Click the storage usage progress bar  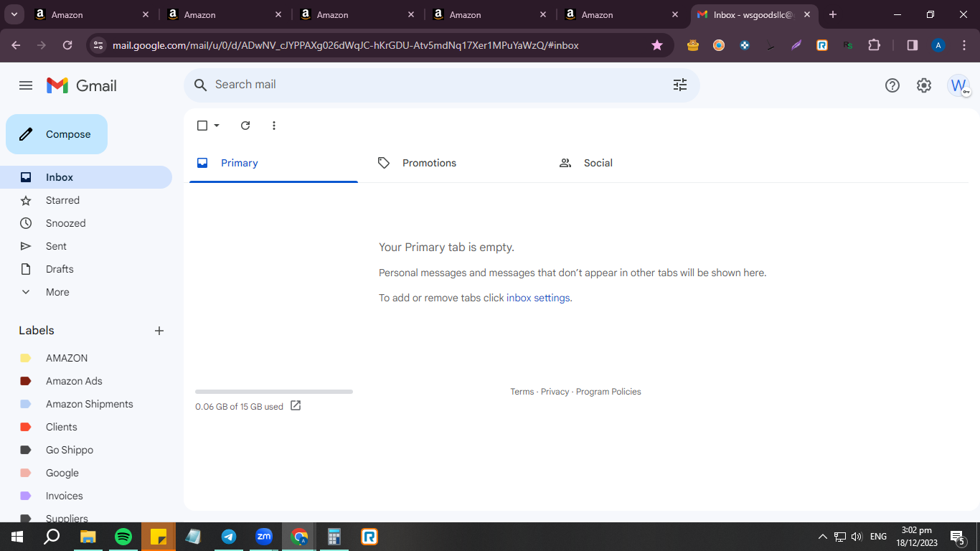(274, 392)
